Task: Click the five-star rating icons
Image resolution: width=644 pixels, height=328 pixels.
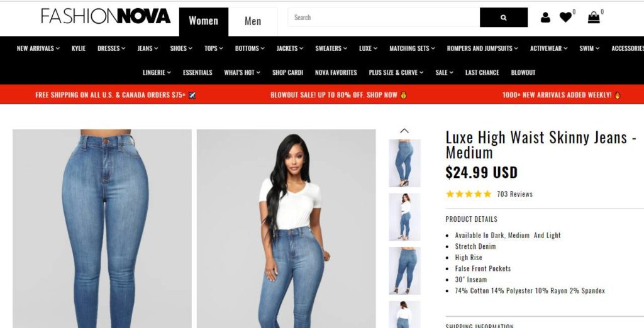Action: 469,194
